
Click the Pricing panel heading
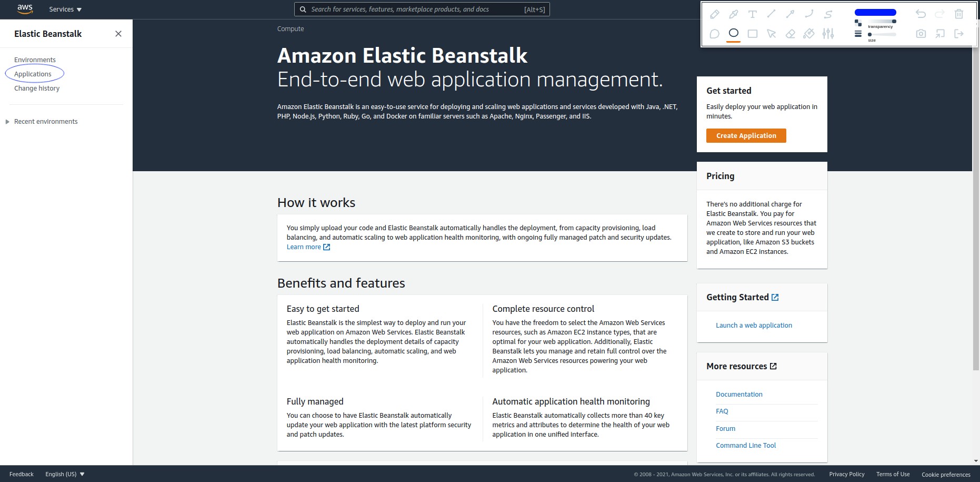coord(720,176)
